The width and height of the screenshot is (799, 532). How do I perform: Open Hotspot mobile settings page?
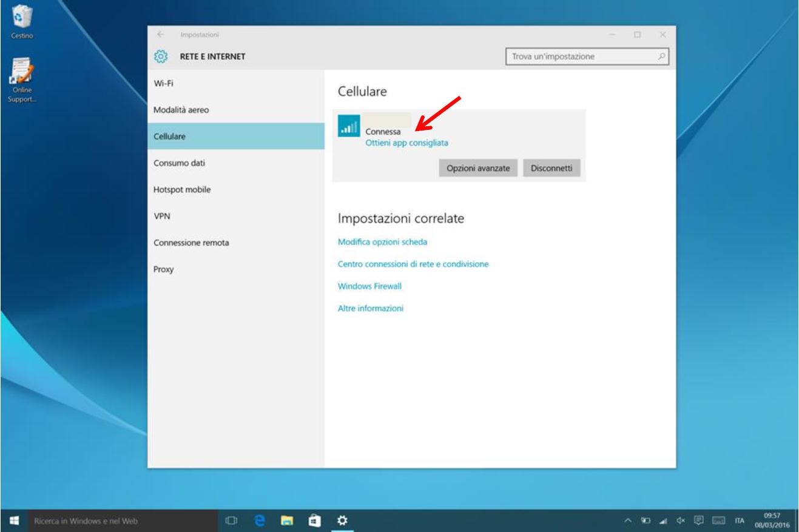[236, 190]
